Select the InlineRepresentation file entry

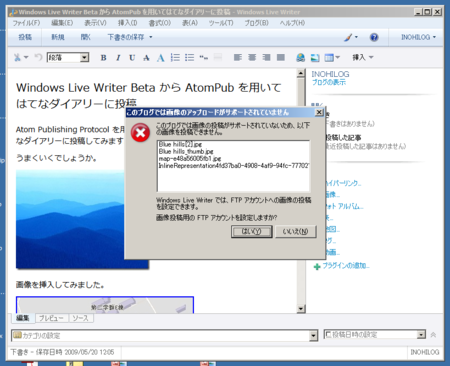point(234,166)
